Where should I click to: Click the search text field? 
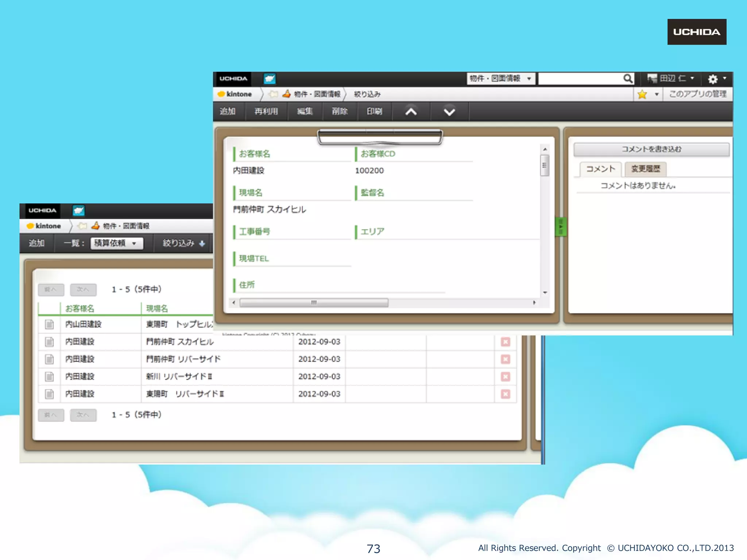580,78
